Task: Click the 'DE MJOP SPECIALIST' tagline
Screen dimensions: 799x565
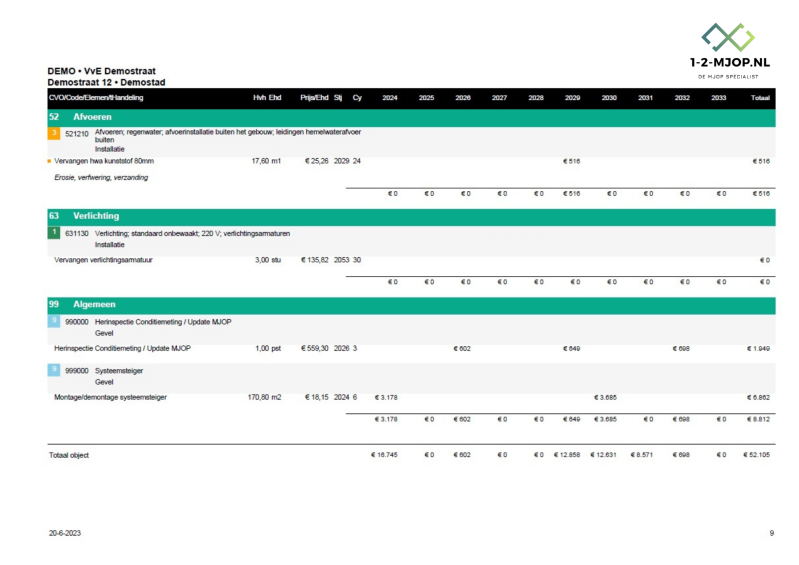Action: pos(728,77)
